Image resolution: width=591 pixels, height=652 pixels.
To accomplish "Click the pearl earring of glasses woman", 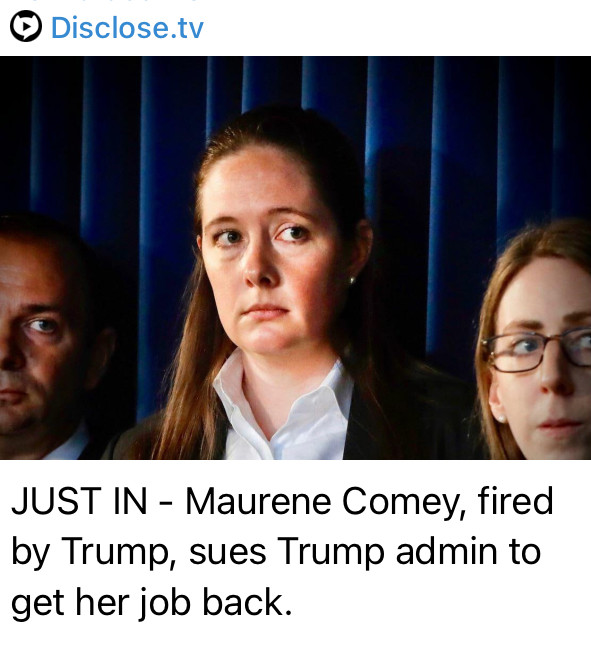I will pyautogui.click(x=502, y=418).
